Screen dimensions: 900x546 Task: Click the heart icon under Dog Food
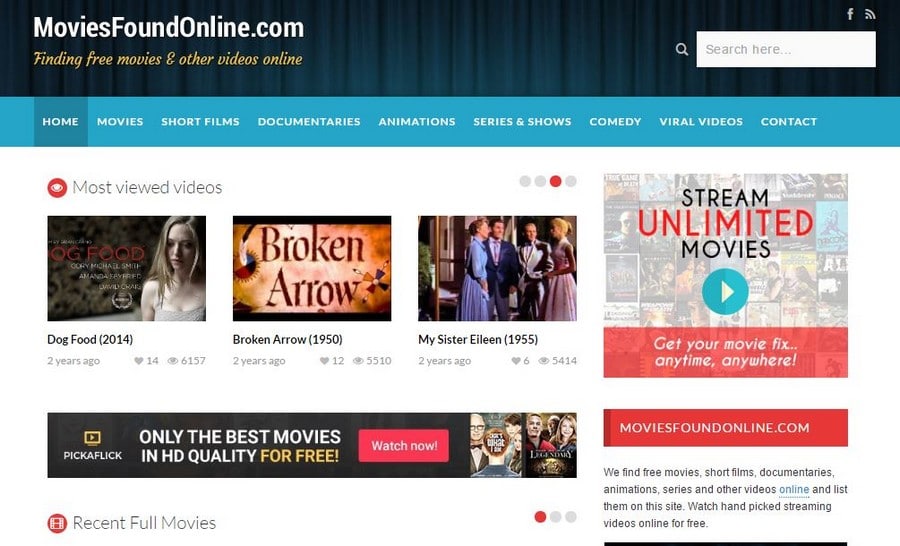pyautogui.click(x=138, y=361)
